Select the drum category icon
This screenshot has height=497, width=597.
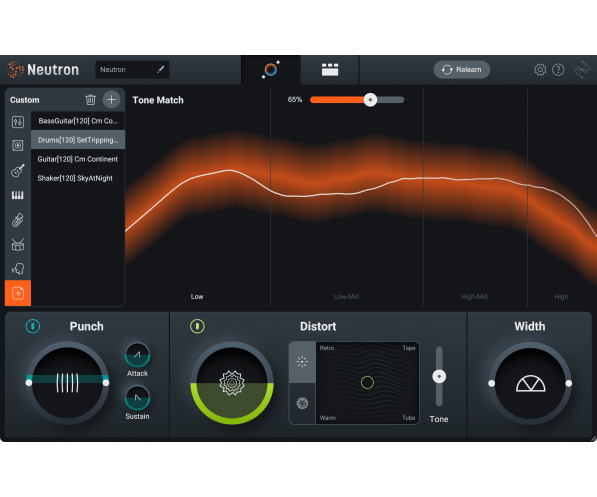[18, 245]
